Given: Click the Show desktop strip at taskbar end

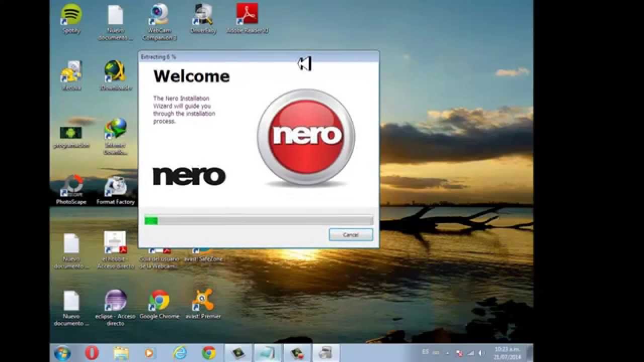Looking at the screenshot, I should [x=530, y=353].
